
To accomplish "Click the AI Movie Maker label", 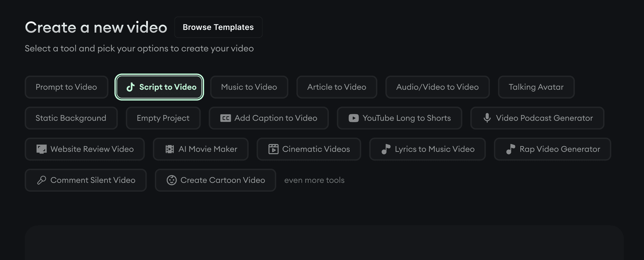I will coord(208,149).
